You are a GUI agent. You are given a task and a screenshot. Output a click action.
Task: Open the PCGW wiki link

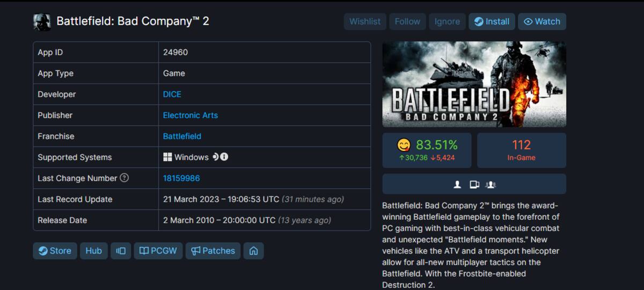158,251
